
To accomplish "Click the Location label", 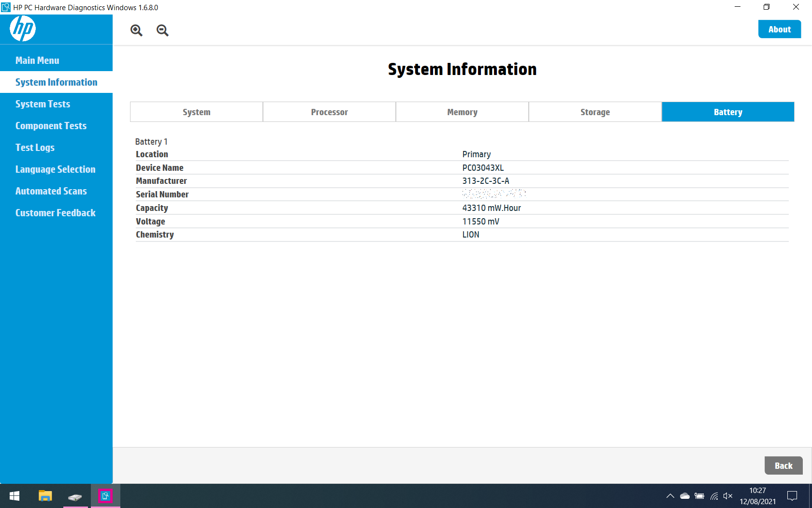I will pyautogui.click(x=152, y=154).
